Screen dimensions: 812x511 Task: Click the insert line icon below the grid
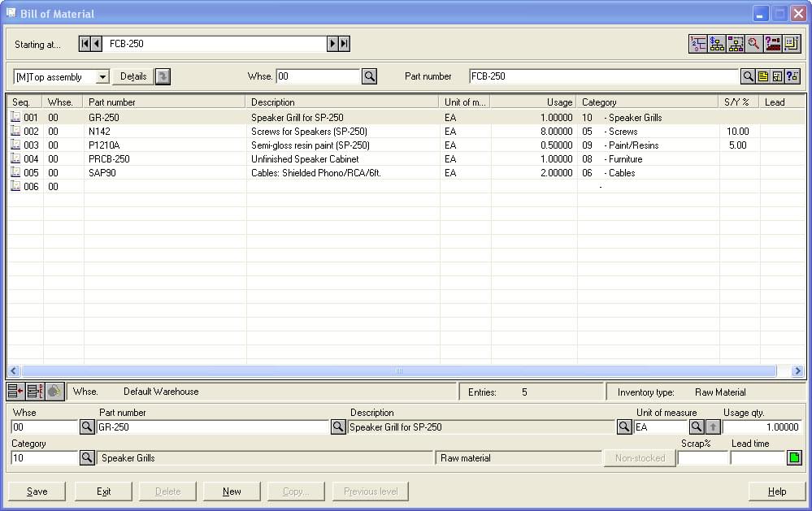pos(15,392)
